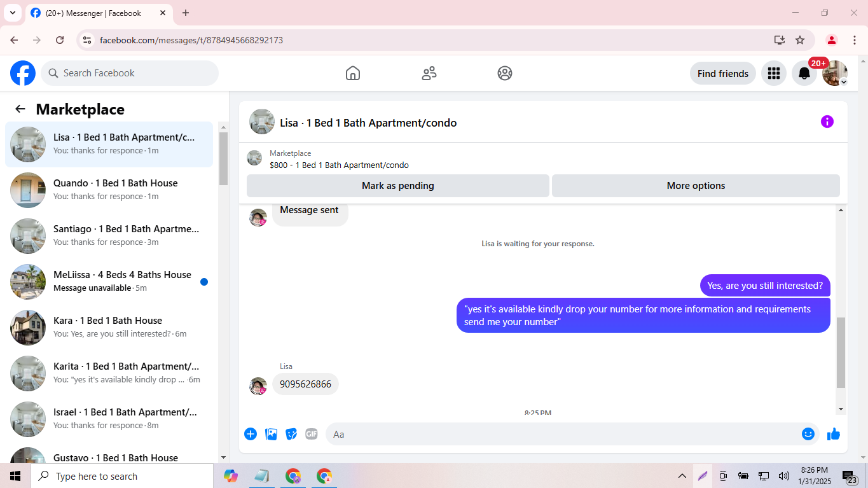Click the back arrow beside Marketplace
The width and height of the screenshot is (868, 488).
(x=20, y=109)
